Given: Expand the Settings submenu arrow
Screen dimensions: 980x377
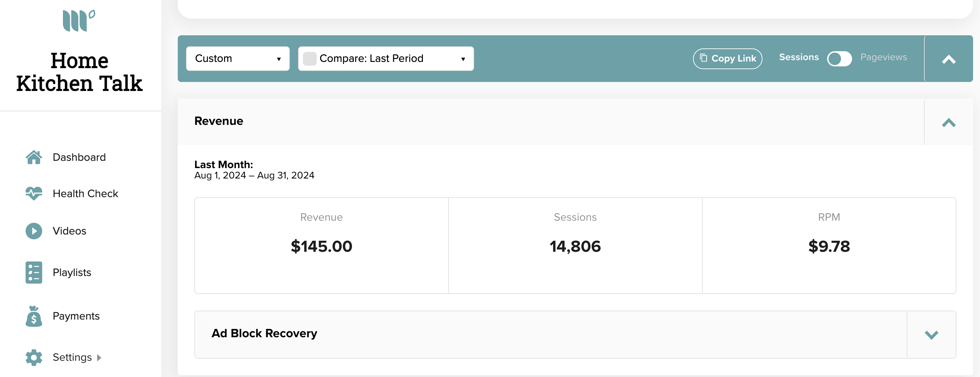Looking at the screenshot, I should pyautogui.click(x=99, y=358).
